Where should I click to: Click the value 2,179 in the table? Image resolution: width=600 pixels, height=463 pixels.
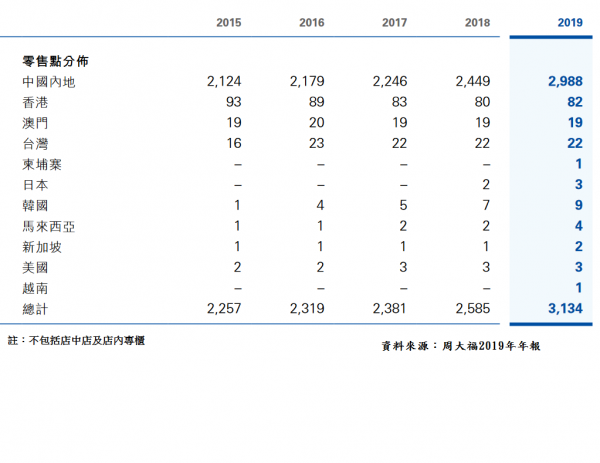click(x=307, y=82)
